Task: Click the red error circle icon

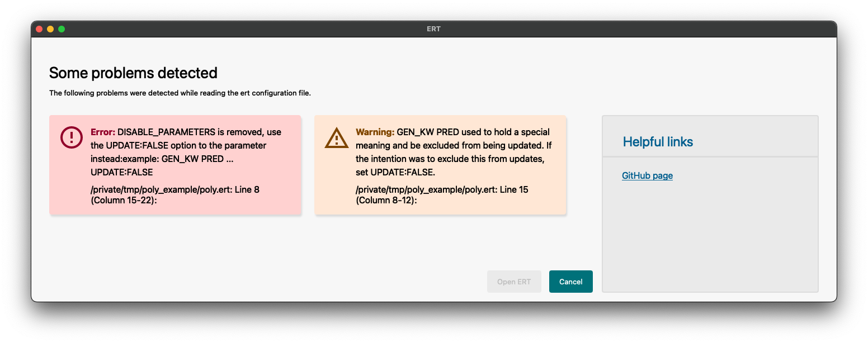Action: (x=72, y=137)
